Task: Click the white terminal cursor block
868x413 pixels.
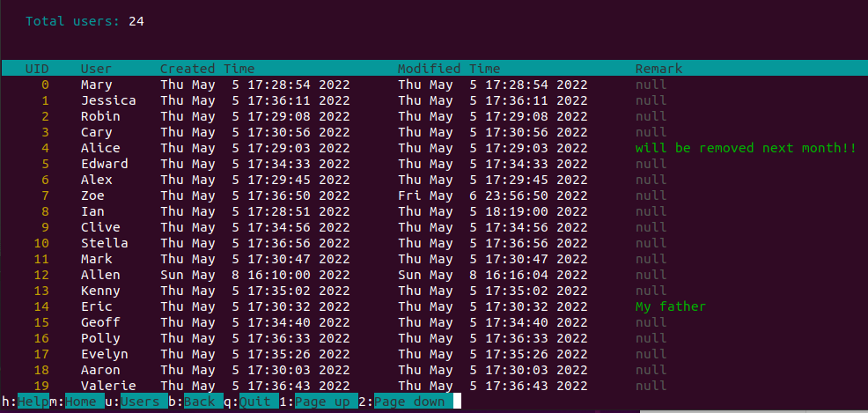Action: (457, 402)
